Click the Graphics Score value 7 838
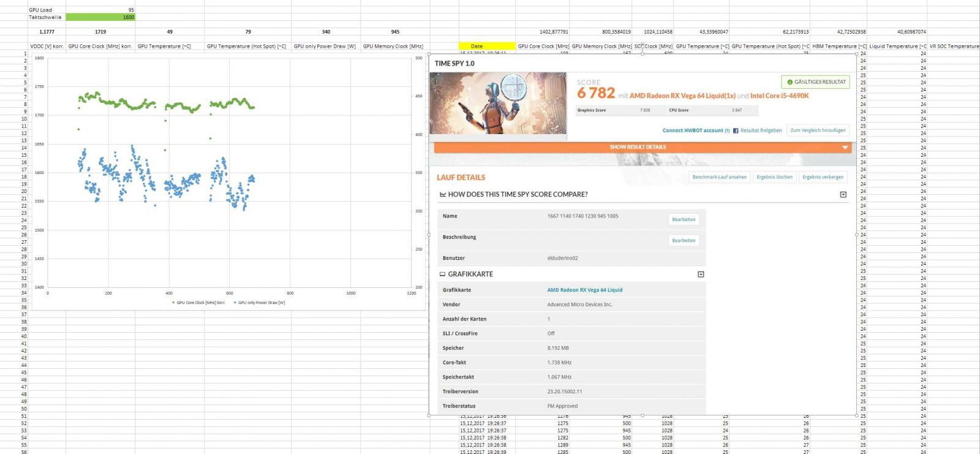This screenshot has width=980, height=454. [645, 110]
